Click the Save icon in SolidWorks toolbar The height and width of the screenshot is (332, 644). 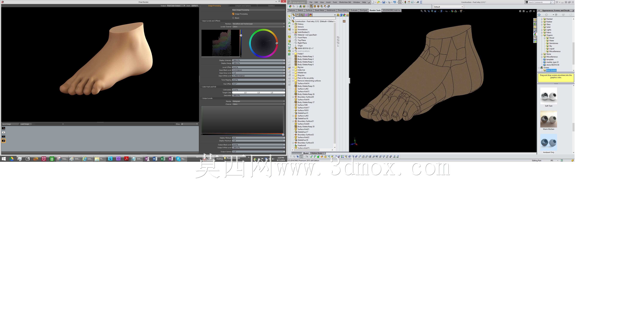coord(384,2)
